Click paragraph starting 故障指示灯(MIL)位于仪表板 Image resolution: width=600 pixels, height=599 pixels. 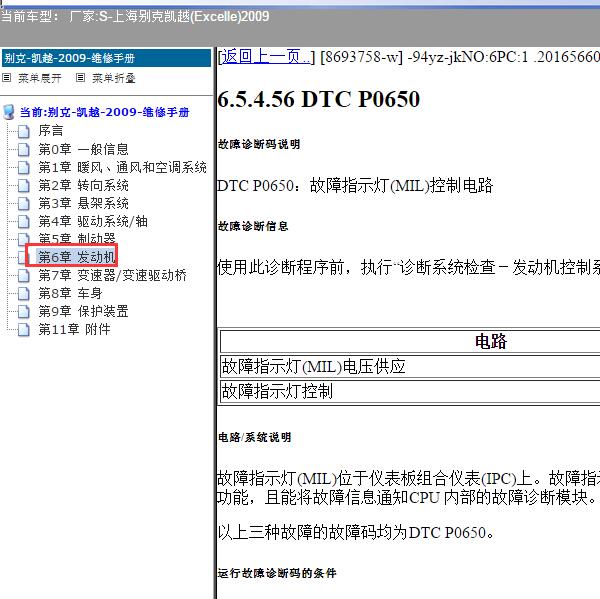(x=408, y=488)
